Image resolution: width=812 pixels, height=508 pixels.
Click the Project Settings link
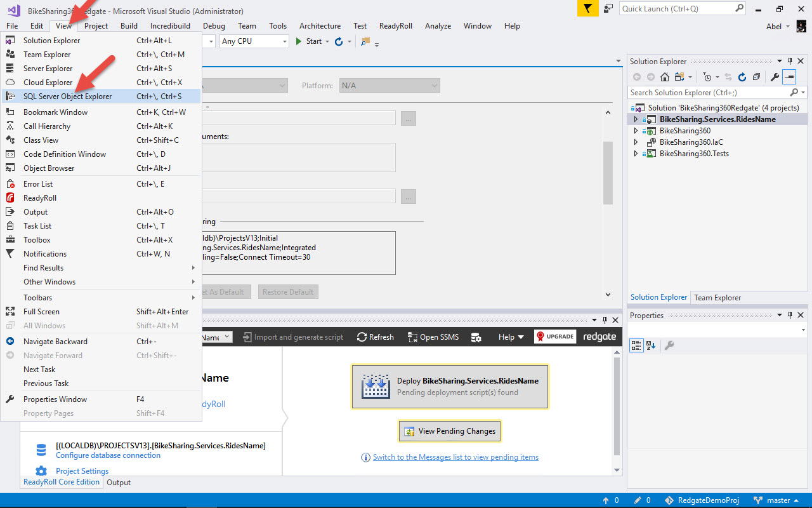coord(82,471)
